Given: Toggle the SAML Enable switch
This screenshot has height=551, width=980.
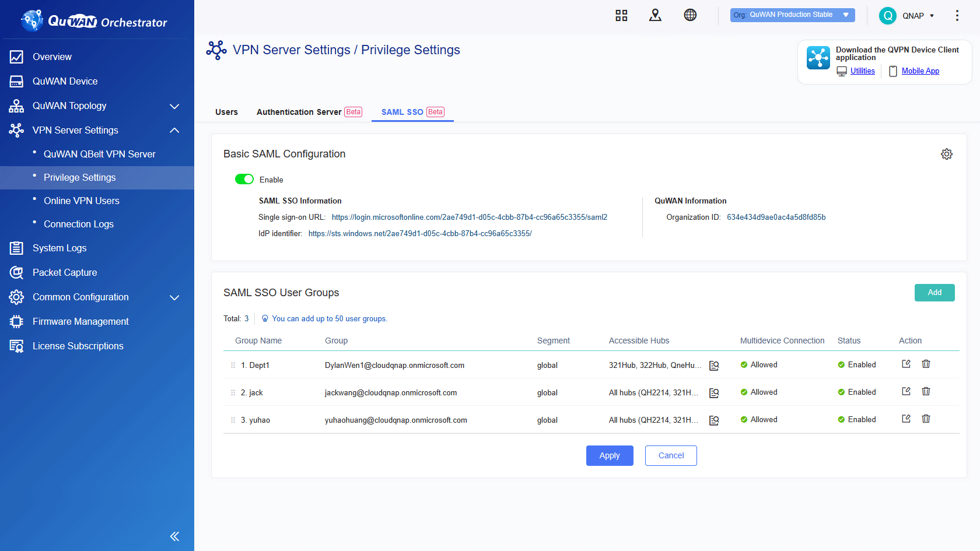Looking at the screenshot, I should point(244,179).
